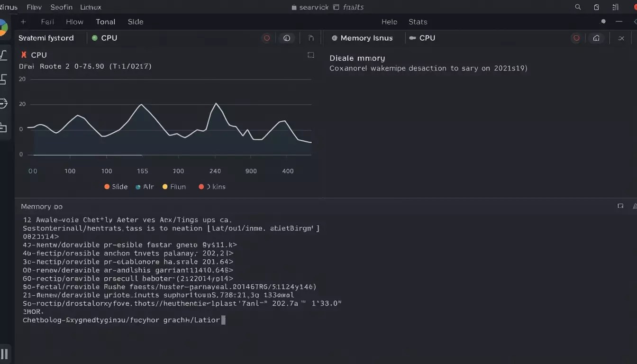The height and width of the screenshot is (364, 637).
Task: Toggle the Filun series in the chart legend
Action: click(x=174, y=187)
